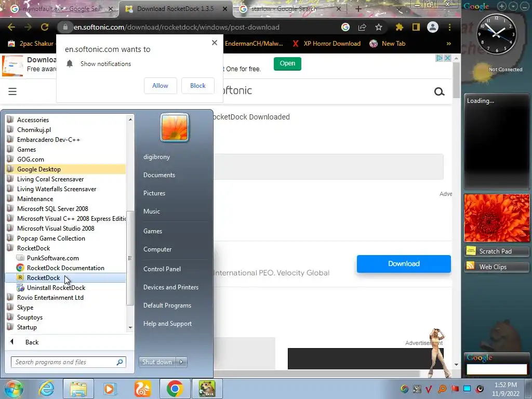Open RocketDock Documentation entry
This screenshot has height=399, width=532.
(66, 268)
